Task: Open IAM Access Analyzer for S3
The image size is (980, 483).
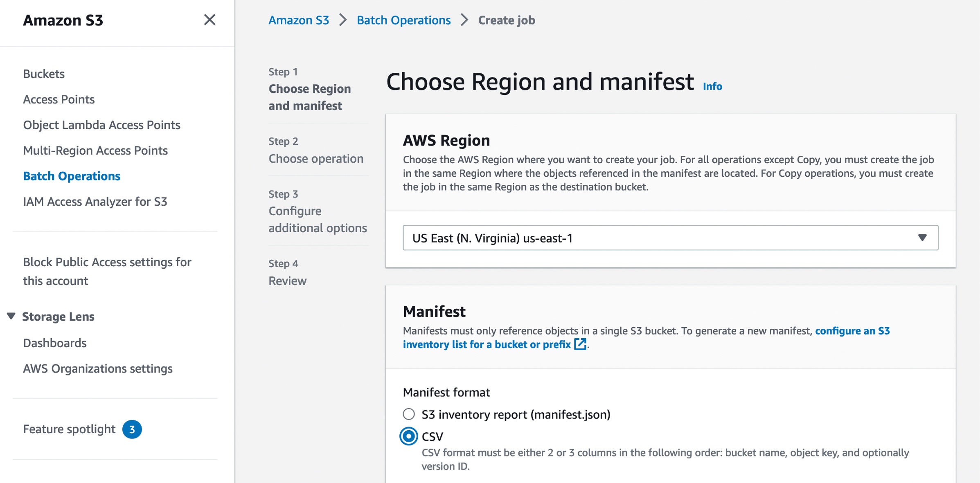Action: [95, 201]
